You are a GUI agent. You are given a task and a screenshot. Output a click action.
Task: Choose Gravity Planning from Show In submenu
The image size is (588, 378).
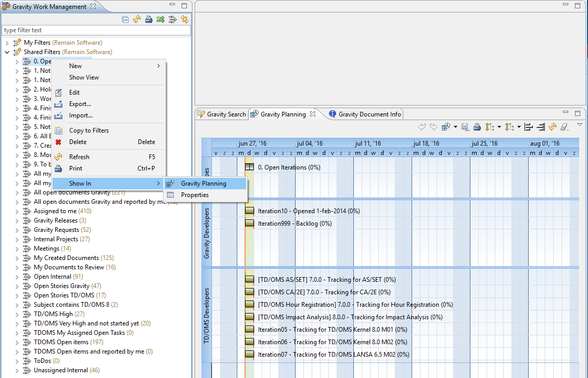(203, 184)
